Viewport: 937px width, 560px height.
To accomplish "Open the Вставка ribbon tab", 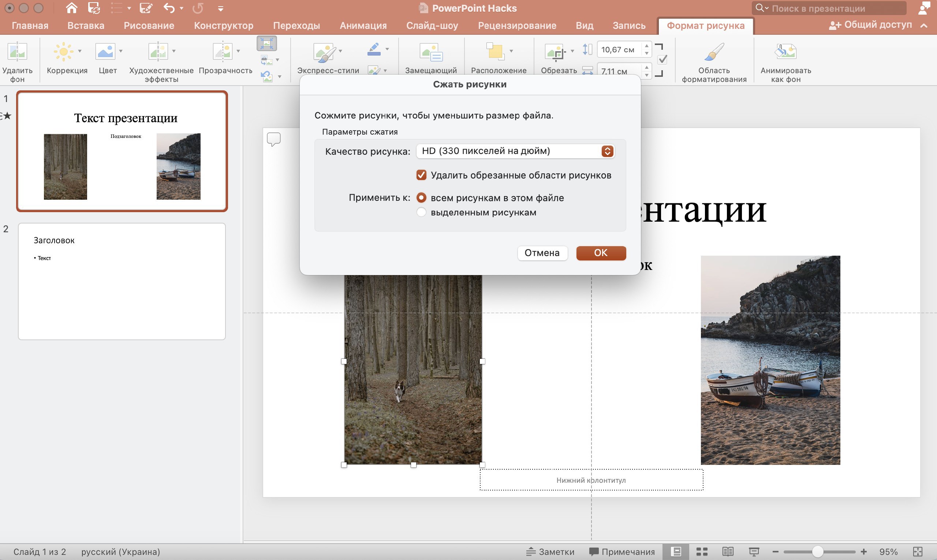I will (x=86, y=26).
